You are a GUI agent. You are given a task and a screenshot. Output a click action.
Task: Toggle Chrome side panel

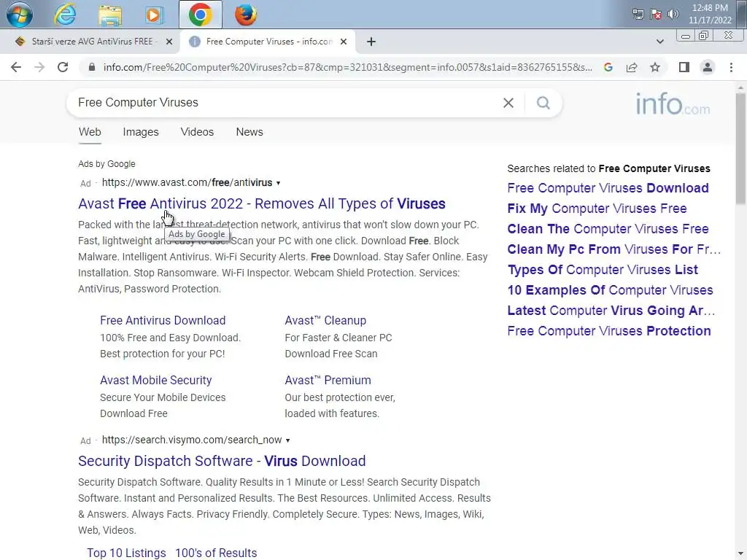(684, 67)
